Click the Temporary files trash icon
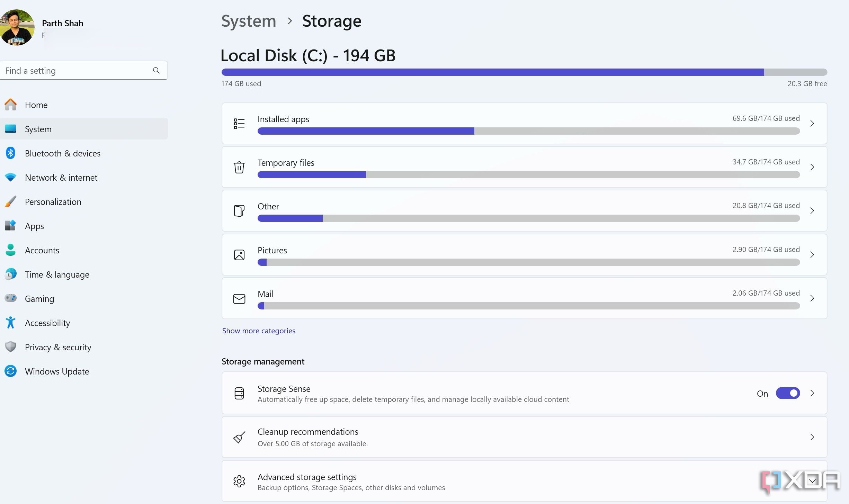 239,167
